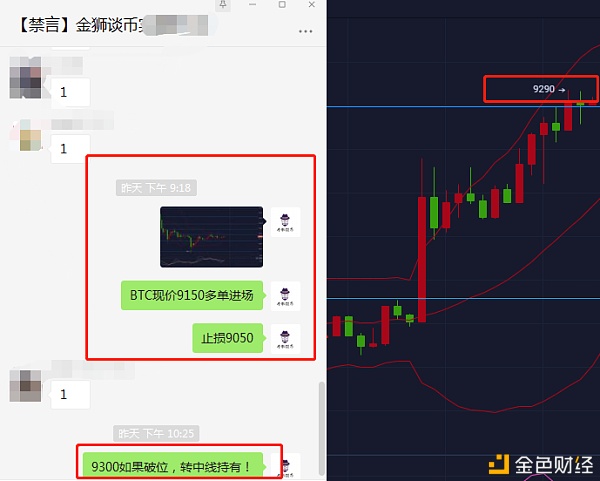Screen dimensions: 600x481
Task: Click the upper blue resistance line
Action: point(463,106)
